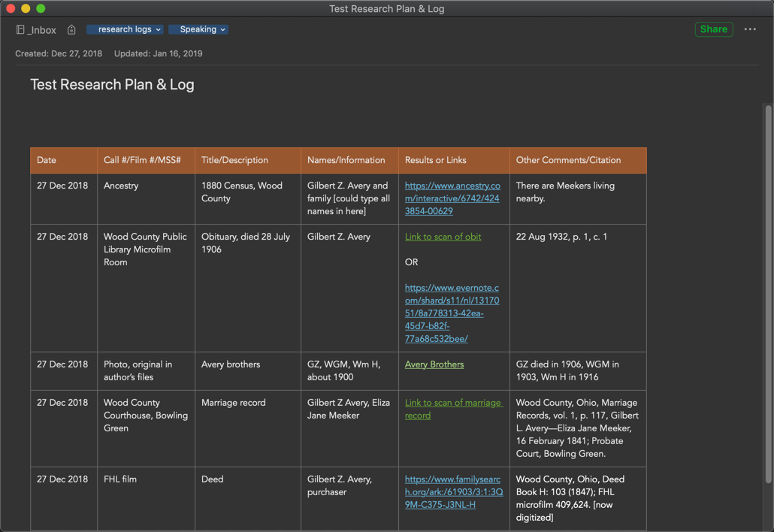Expand the Speaking tag dropdown

click(198, 29)
